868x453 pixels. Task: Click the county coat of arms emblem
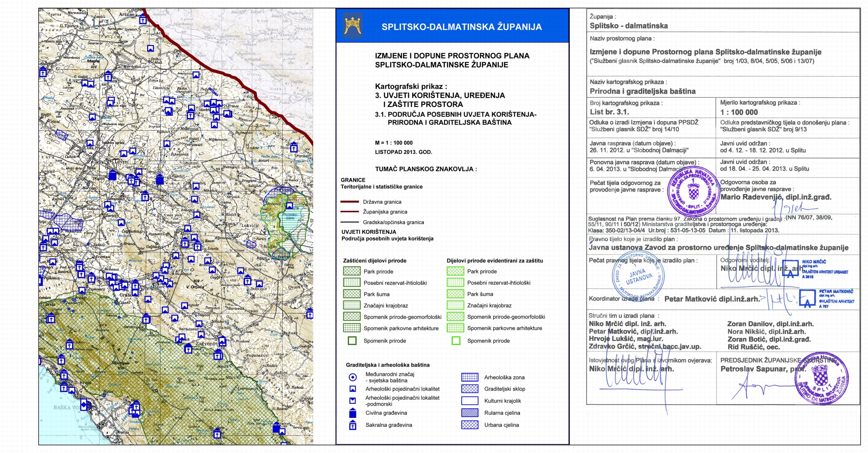point(353,26)
